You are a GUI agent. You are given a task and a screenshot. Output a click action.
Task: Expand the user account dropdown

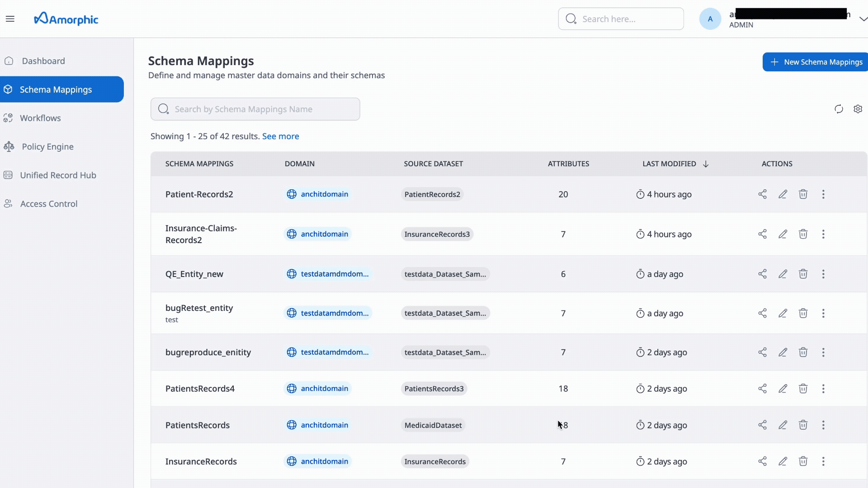coord(863,19)
